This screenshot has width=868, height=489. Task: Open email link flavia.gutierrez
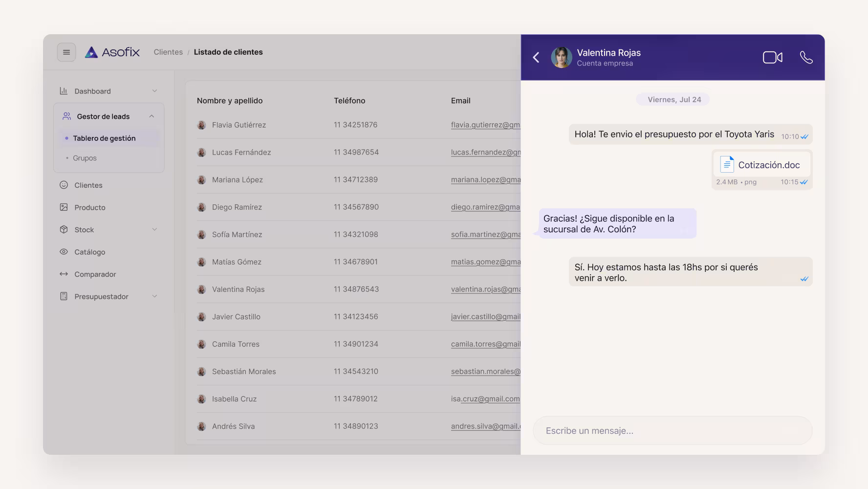point(485,125)
